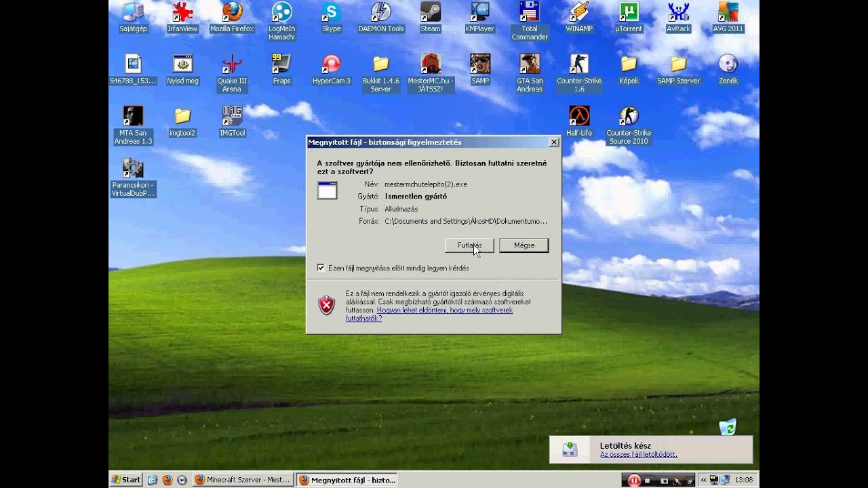The height and width of the screenshot is (488, 868).
Task: Click the Mégse button
Action: point(524,245)
